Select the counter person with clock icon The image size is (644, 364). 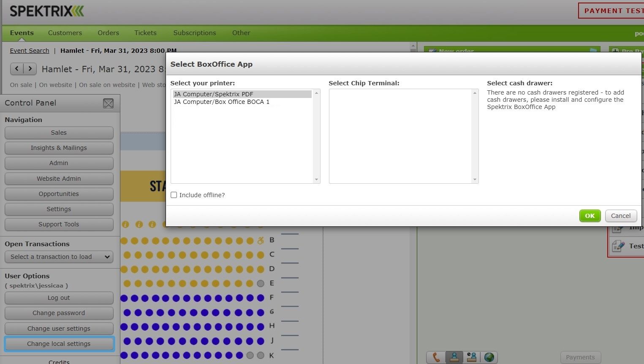pos(471,357)
